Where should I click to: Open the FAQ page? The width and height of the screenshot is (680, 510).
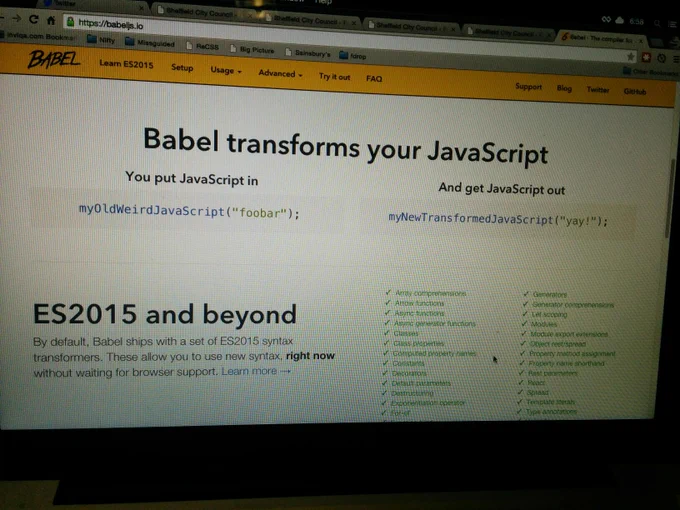point(374,78)
